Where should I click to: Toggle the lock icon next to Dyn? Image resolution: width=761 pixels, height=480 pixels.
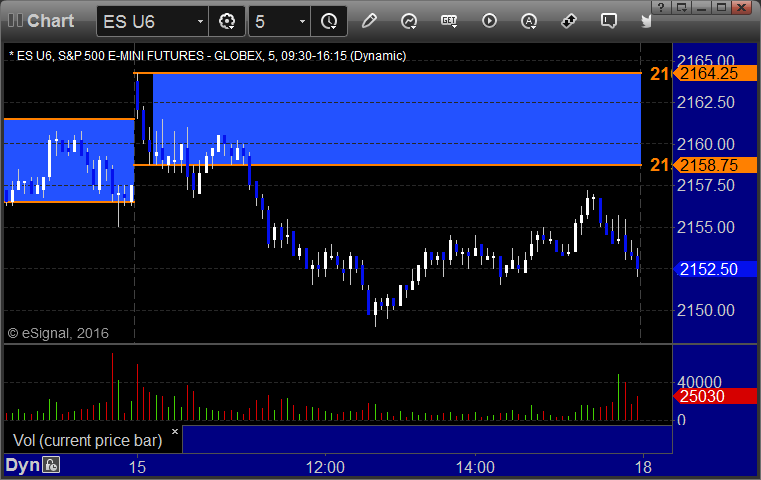51,465
